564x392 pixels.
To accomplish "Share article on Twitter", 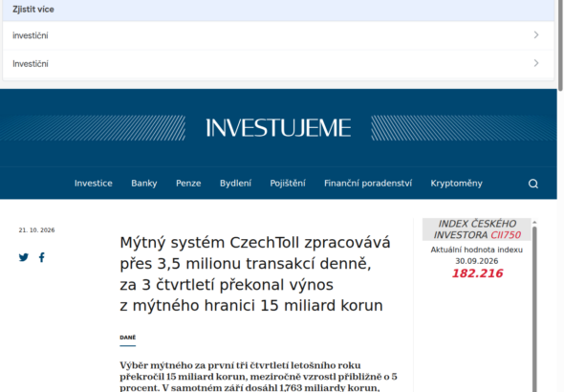I will [x=24, y=257].
